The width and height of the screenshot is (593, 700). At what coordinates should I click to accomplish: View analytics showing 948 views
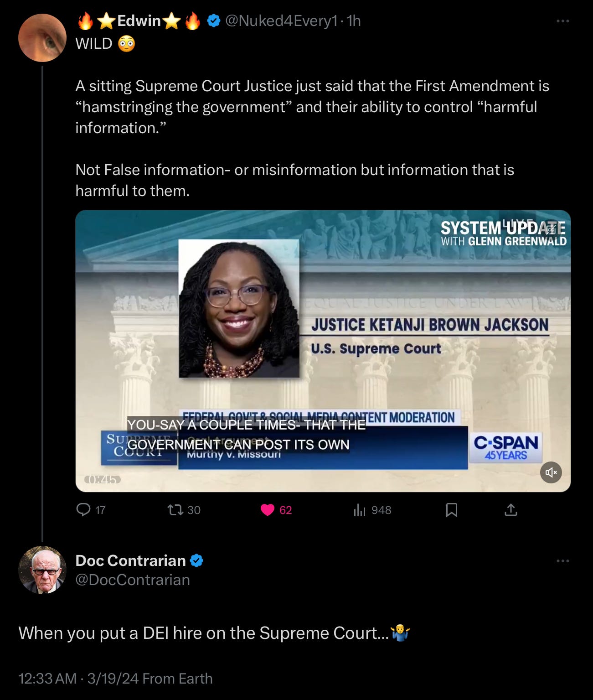pyautogui.click(x=372, y=510)
